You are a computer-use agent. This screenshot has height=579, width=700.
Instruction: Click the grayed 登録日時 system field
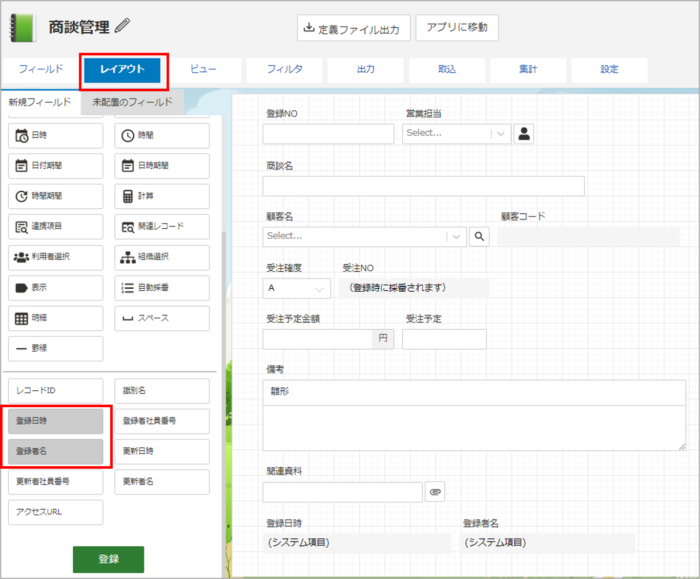[55, 421]
